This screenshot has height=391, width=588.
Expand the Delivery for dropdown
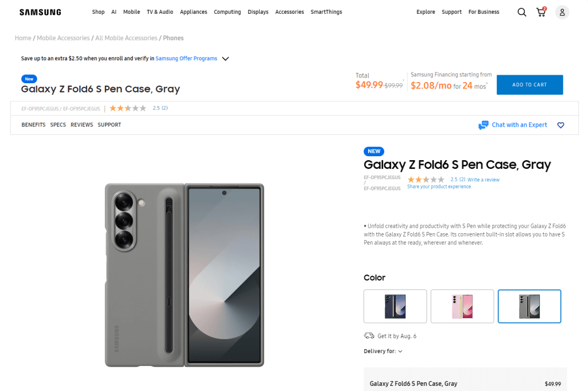pyautogui.click(x=400, y=351)
